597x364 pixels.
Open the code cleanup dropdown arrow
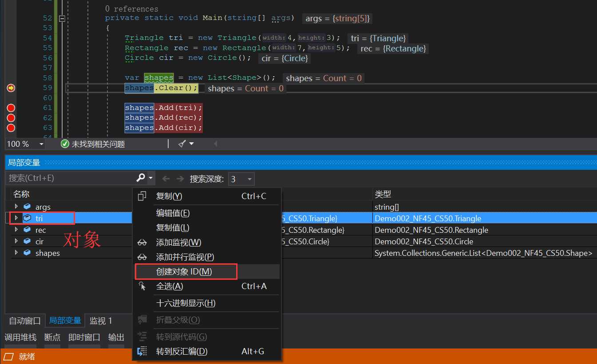coord(192,144)
